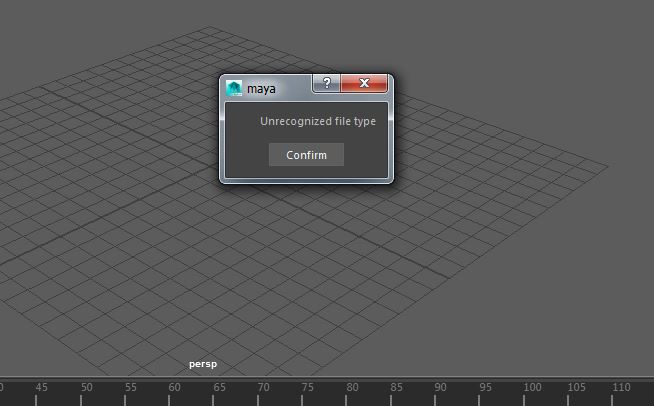
Task: Close the maya error dialog
Action: [x=364, y=83]
